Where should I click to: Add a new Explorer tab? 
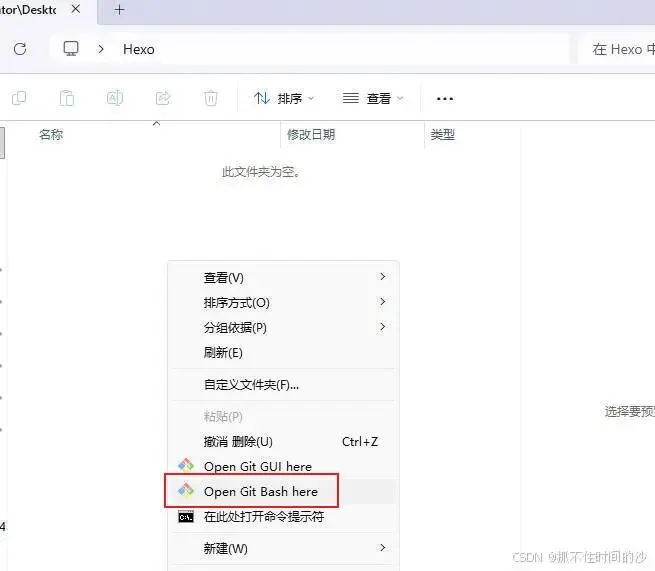(x=119, y=10)
